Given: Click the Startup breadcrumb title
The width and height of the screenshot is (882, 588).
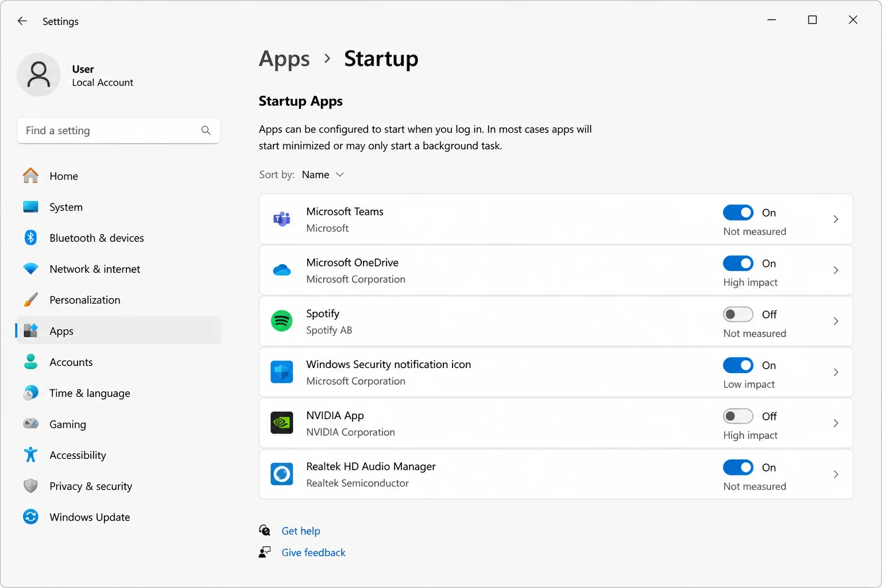Looking at the screenshot, I should click(x=381, y=59).
